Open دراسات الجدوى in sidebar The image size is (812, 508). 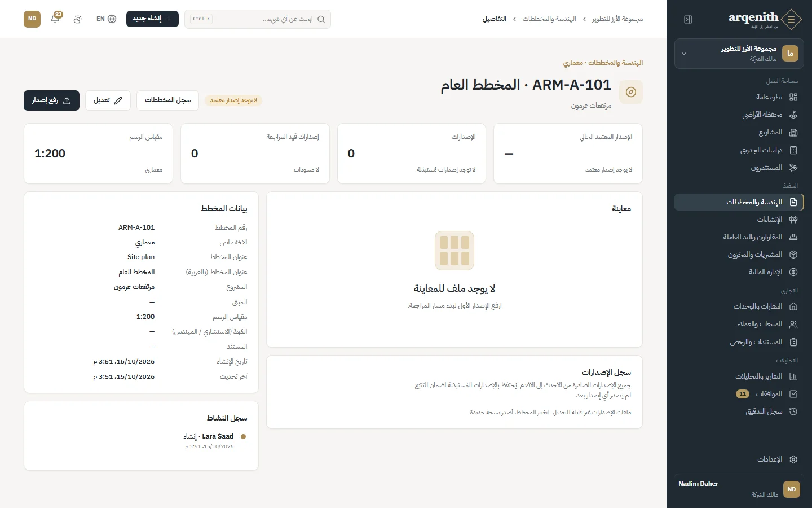tap(739, 150)
